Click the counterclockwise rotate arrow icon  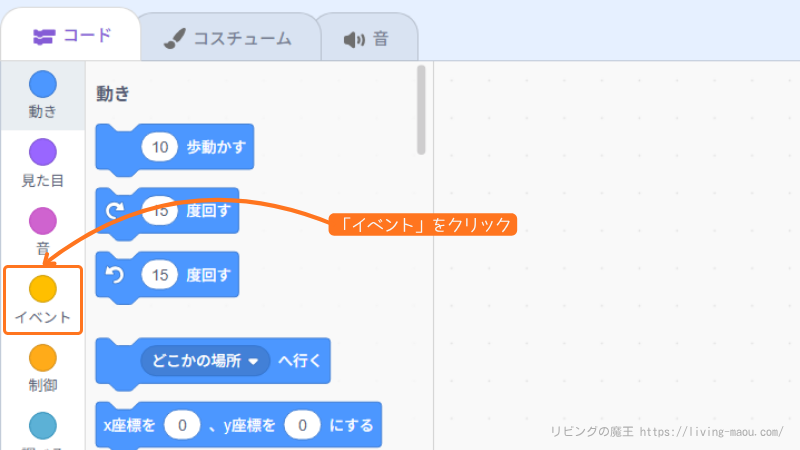tap(114, 274)
